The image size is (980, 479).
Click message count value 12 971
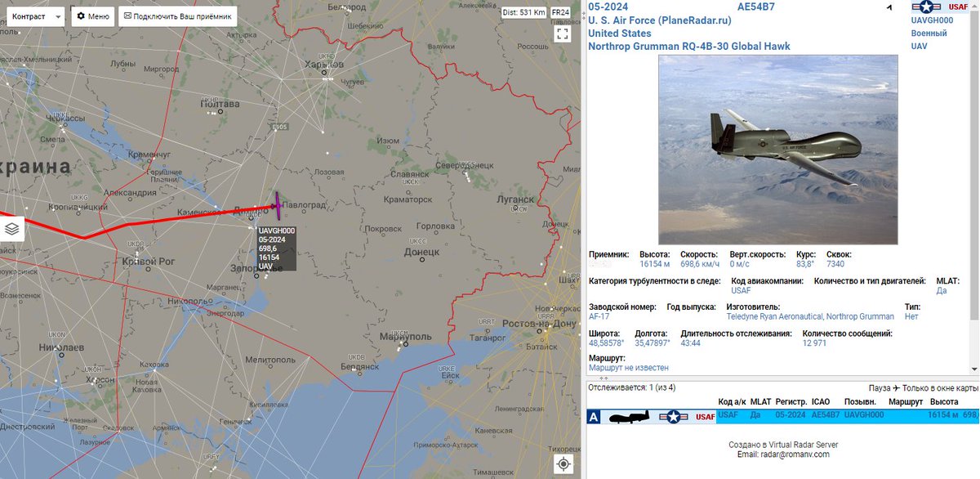pyautogui.click(x=814, y=343)
